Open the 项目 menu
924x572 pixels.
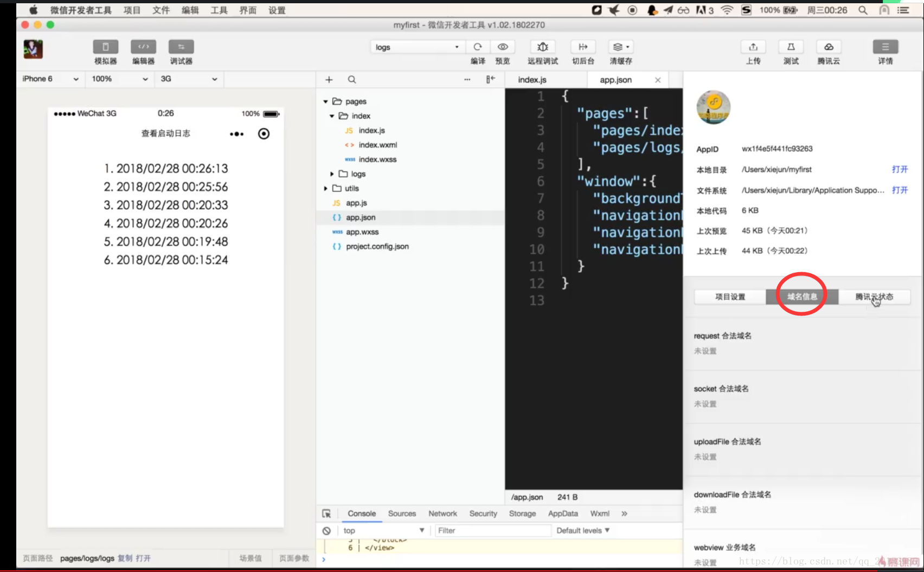pos(132,10)
